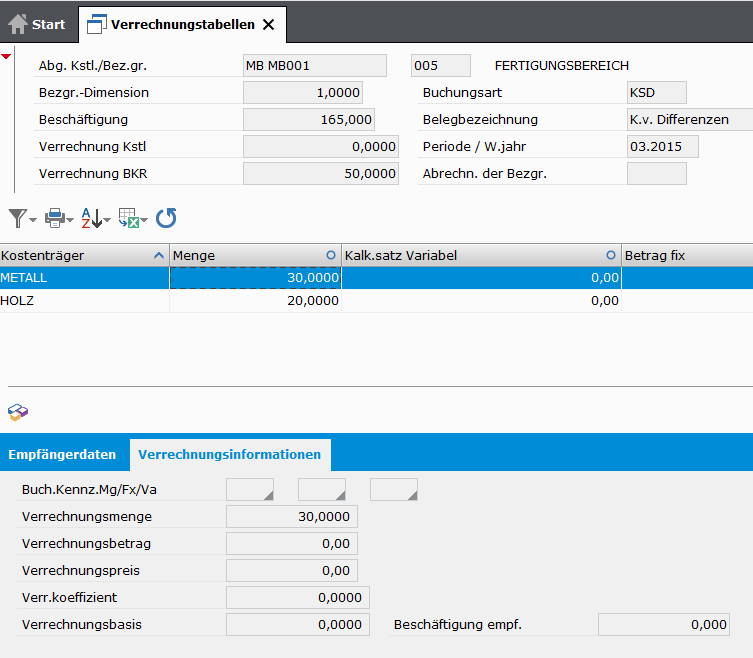This screenshot has height=658, width=753.
Task: Click the Belegbezeichnung field
Action: tap(690, 119)
